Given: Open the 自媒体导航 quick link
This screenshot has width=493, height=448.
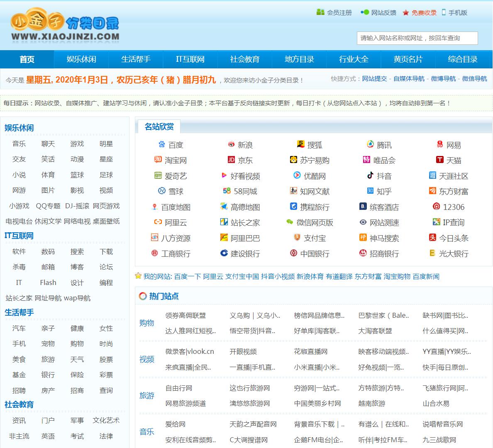Looking at the screenshot, I should coord(409,78).
